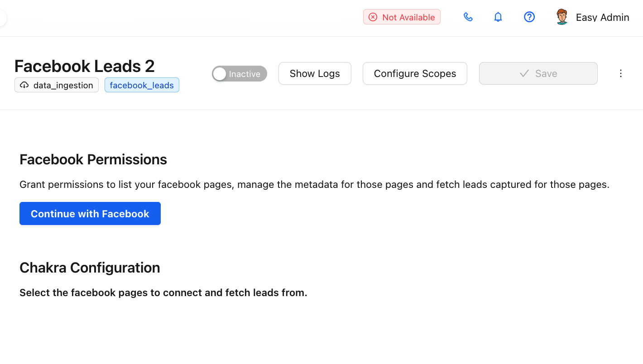
Task: Open help via the question mark icon
Action: (529, 17)
